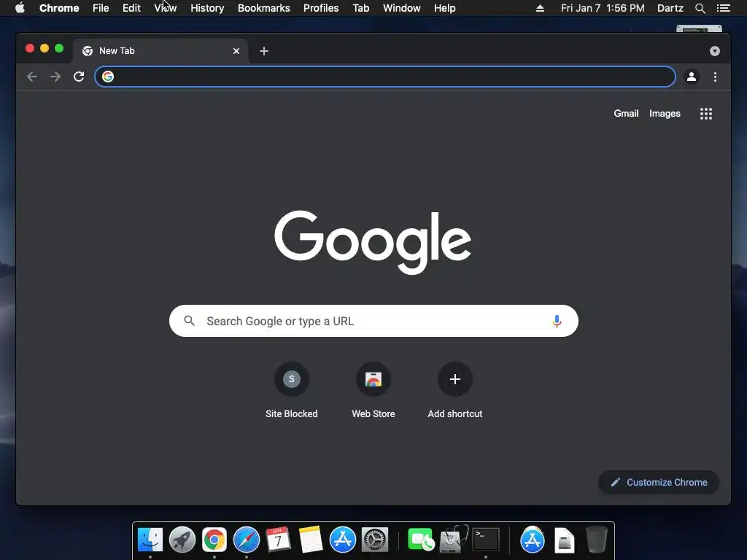The image size is (747, 560).
Task: Open the Apple menu
Action: click(x=20, y=8)
